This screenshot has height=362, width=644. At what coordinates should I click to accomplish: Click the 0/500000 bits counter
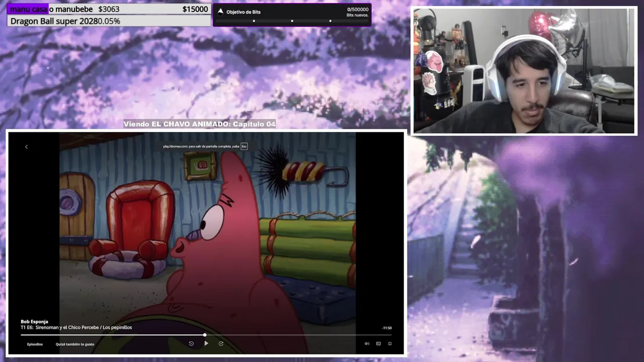point(358,10)
